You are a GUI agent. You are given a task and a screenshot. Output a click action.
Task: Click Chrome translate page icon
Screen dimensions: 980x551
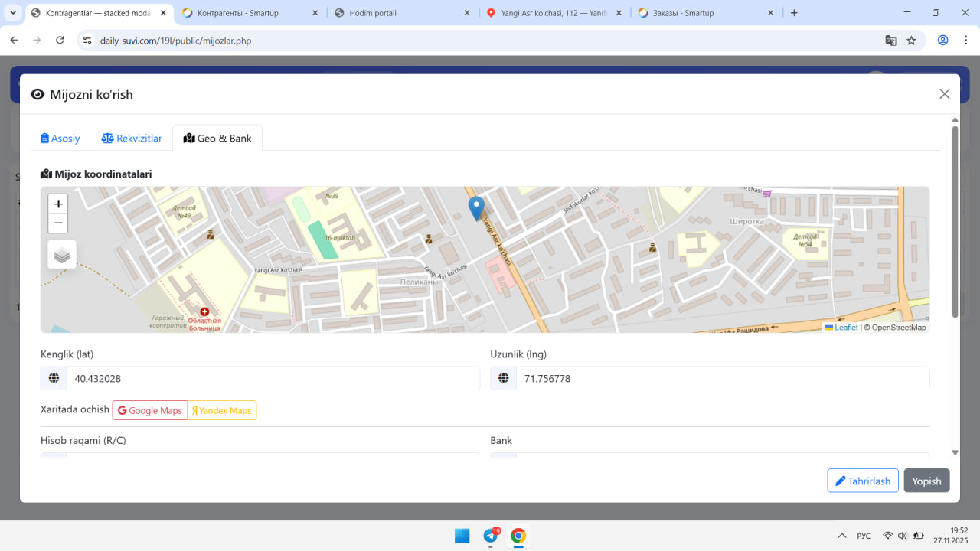890,41
